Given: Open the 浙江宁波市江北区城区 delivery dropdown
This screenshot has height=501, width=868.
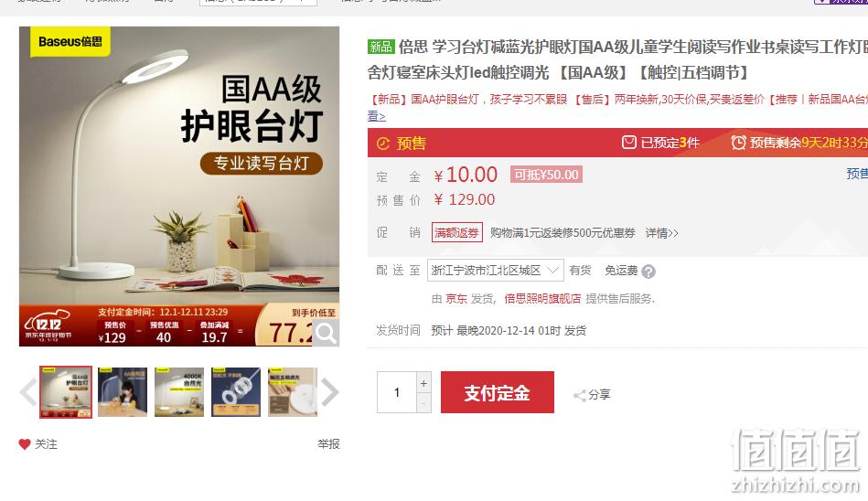Looking at the screenshot, I should point(496,270).
